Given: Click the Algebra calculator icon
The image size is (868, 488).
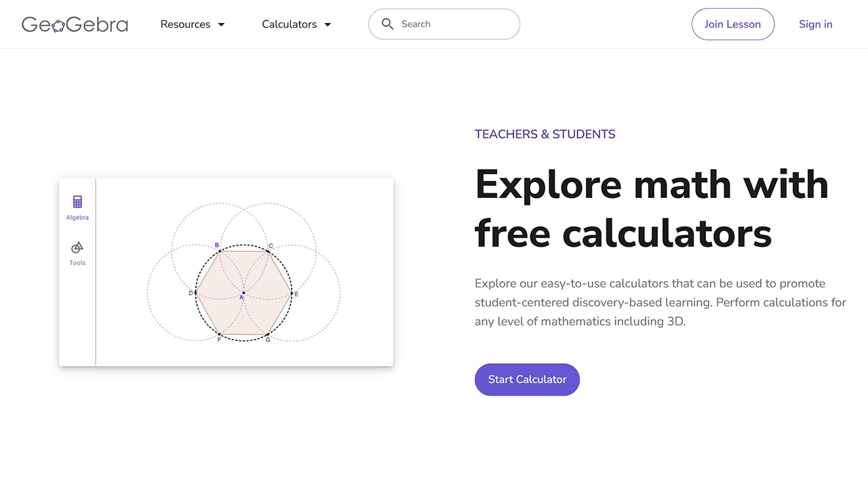Looking at the screenshot, I should pos(77,202).
